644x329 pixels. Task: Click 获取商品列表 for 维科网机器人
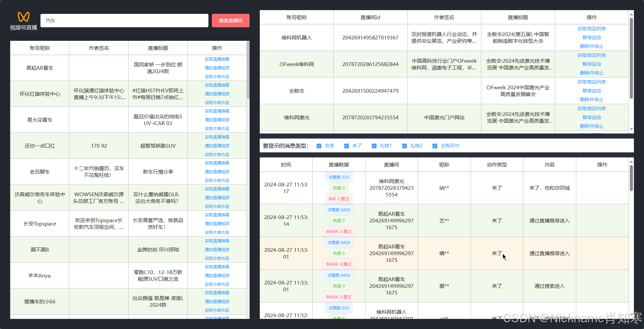(591, 29)
